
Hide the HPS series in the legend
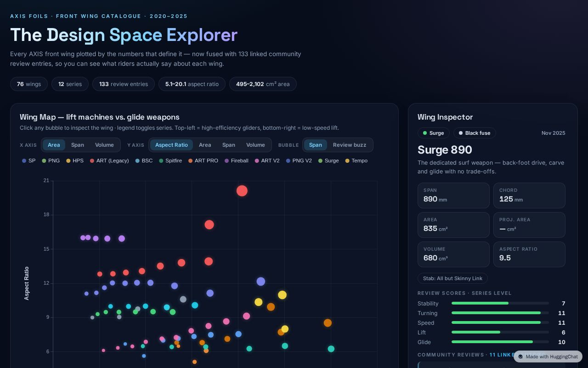pos(75,161)
